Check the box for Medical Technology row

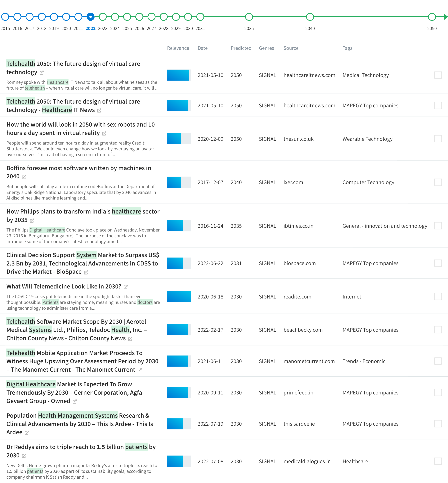click(438, 75)
